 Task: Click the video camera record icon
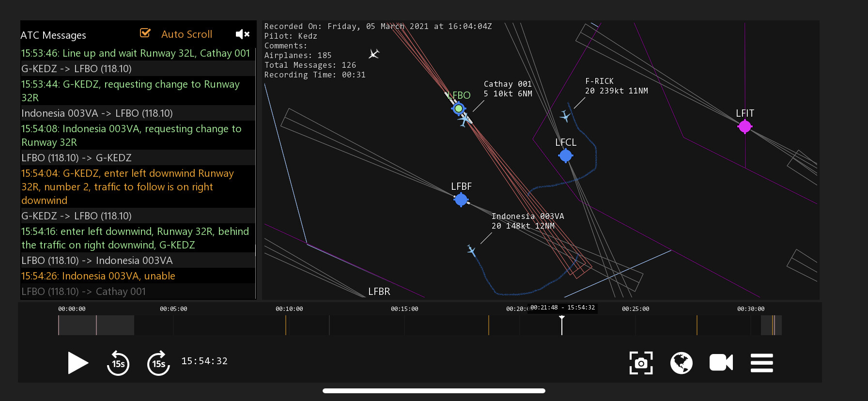click(x=721, y=363)
